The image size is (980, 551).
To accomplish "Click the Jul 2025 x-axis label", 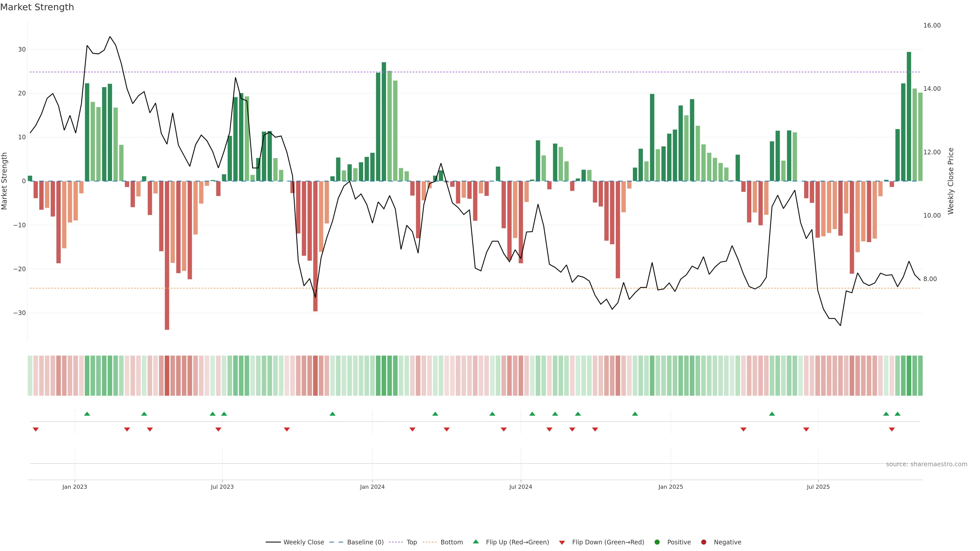I will (818, 487).
